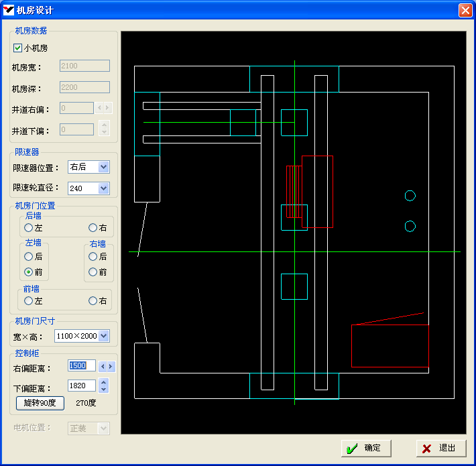Select 后墙 右 door position radio
476x466 pixels.
pos(93,228)
